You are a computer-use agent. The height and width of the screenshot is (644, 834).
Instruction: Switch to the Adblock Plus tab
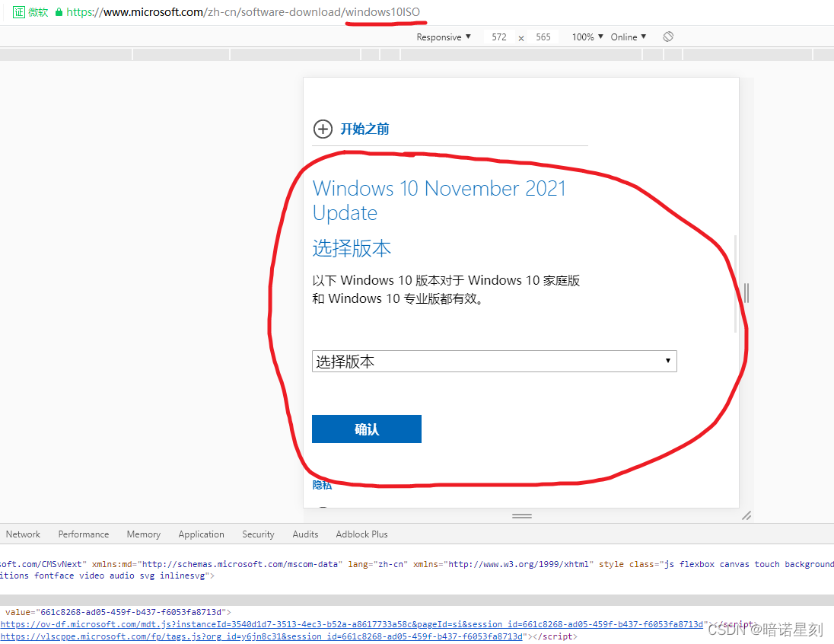point(361,534)
